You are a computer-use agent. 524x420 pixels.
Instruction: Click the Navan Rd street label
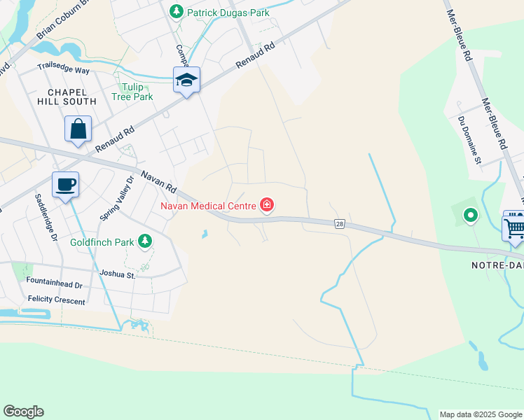158,181
